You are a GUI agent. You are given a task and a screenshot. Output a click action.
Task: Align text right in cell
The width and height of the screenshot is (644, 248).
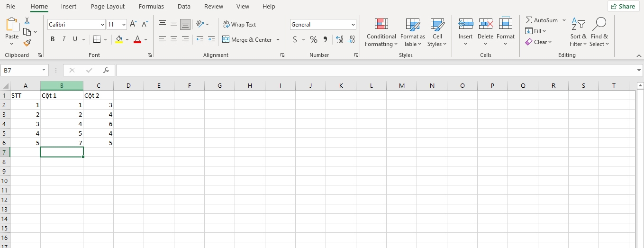coord(185,39)
